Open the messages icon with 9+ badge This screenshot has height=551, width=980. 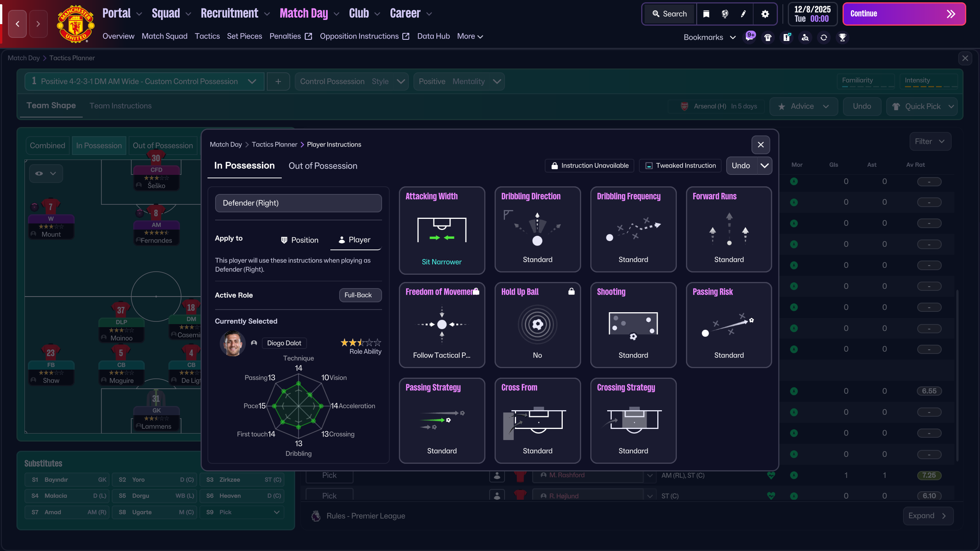[750, 37]
